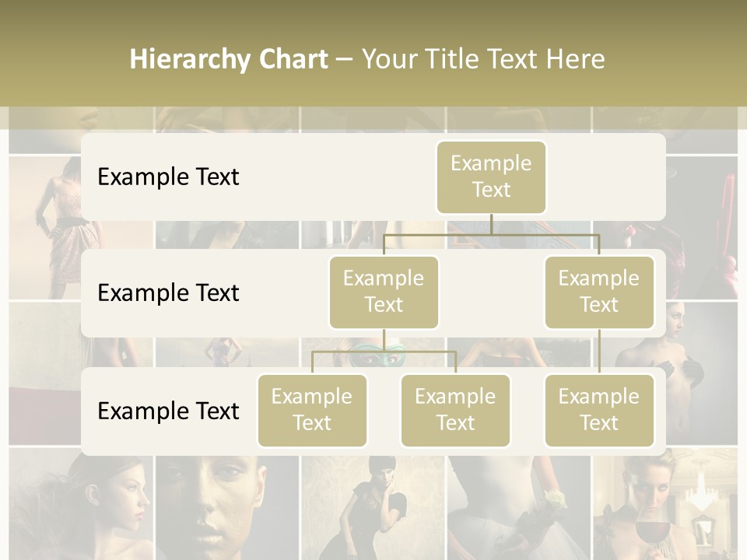Select the "Your Title Text Here" title portion
This screenshot has height=560, width=747.
[483, 59]
